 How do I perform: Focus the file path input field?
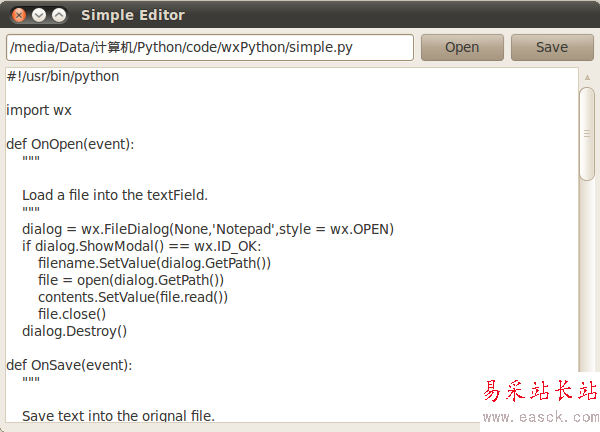tap(209, 47)
